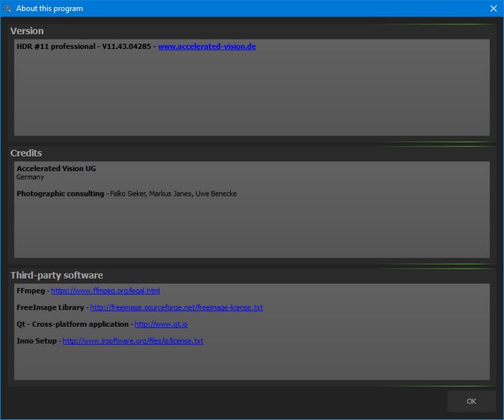Click the FreeImage Library label
The width and height of the screenshot is (504, 420).
pos(50,307)
